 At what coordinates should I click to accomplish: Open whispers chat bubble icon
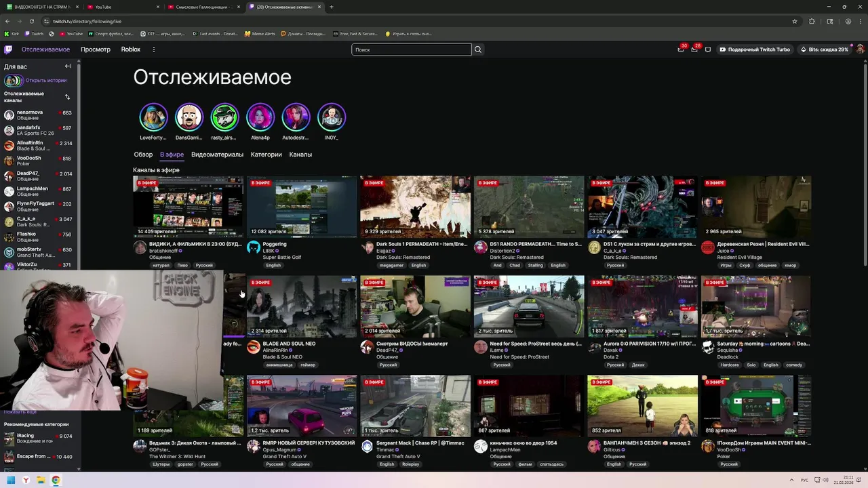pos(708,49)
